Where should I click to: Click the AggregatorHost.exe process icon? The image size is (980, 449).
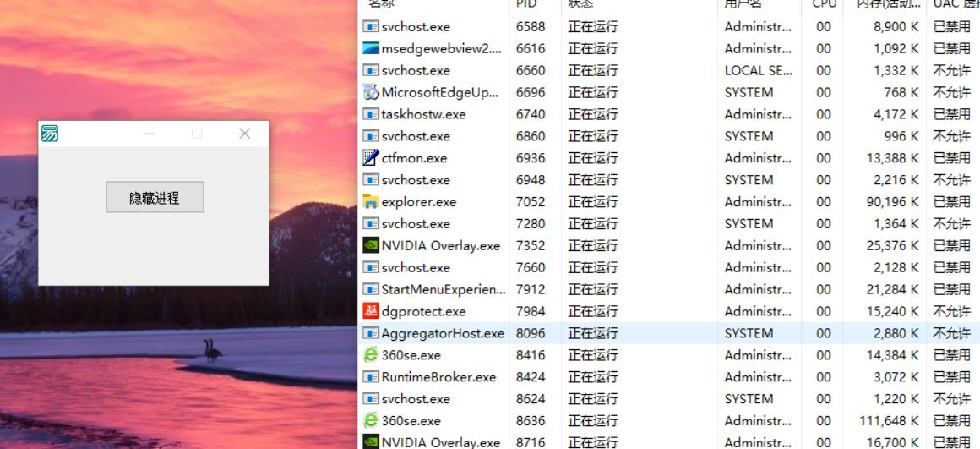[371, 333]
